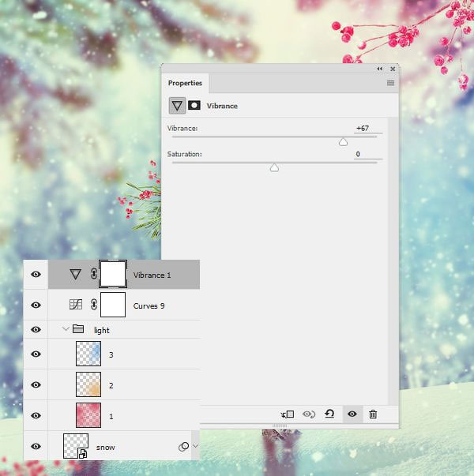Hide layer 2 in the light group
This screenshot has height=476, width=474.
pos(36,384)
